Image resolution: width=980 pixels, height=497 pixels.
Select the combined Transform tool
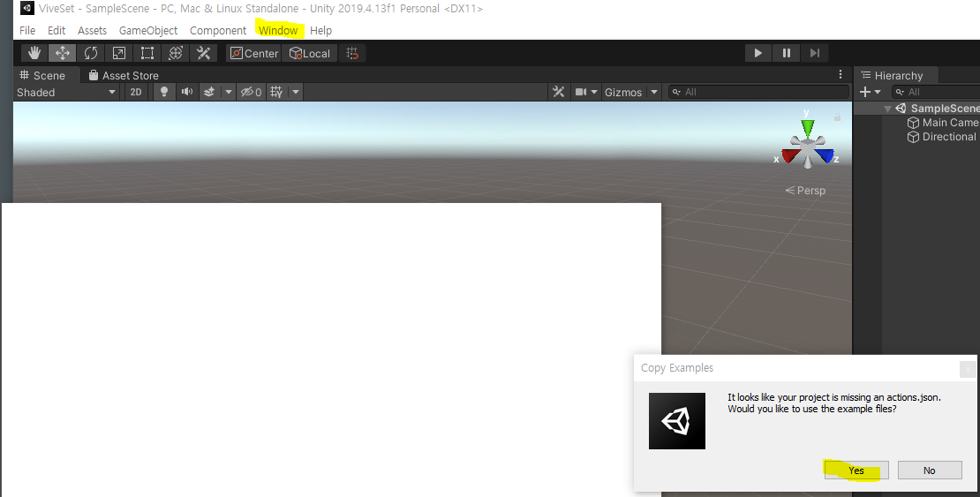[176, 53]
